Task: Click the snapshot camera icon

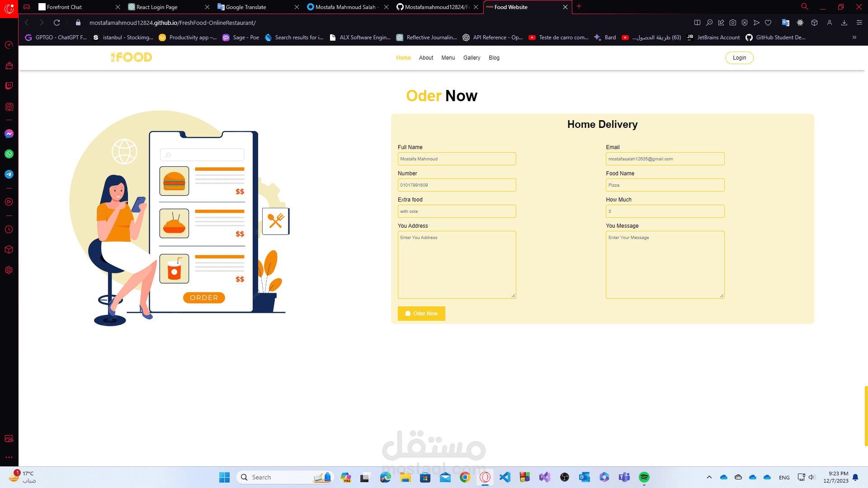Action: point(733,23)
